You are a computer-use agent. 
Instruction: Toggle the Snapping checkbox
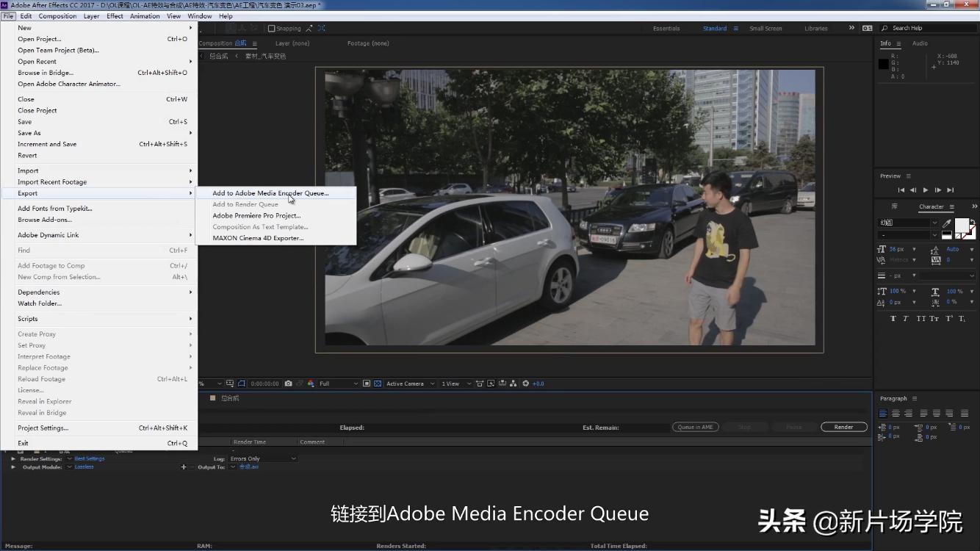[x=271, y=29]
